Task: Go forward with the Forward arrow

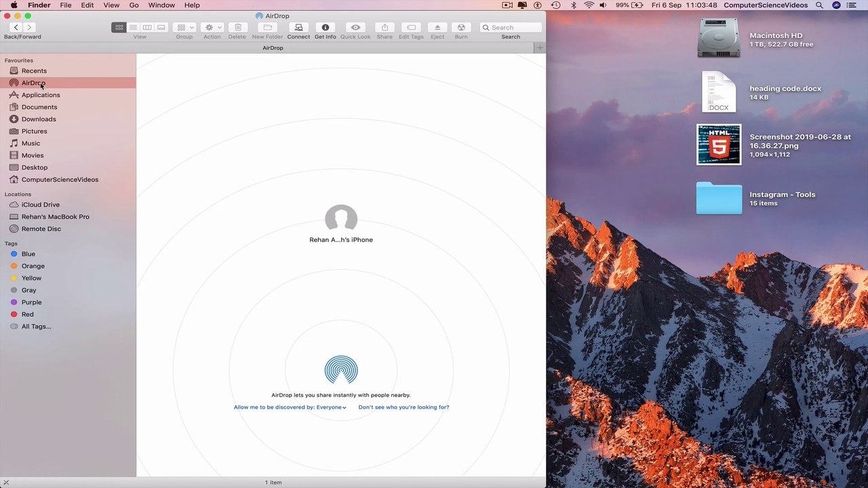Action: [29, 27]
